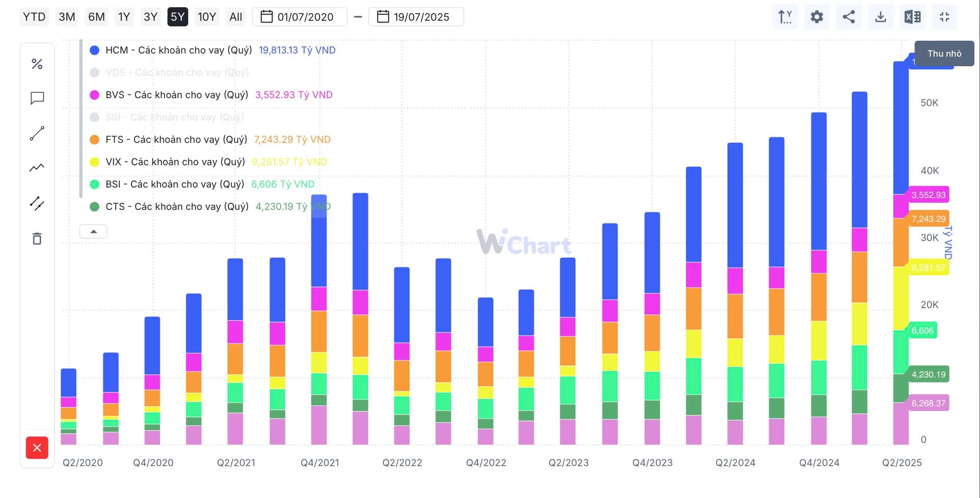Share the chart via share icon
Screen dimensions: 980x498
pyautogui.click(x=849, y=17)
